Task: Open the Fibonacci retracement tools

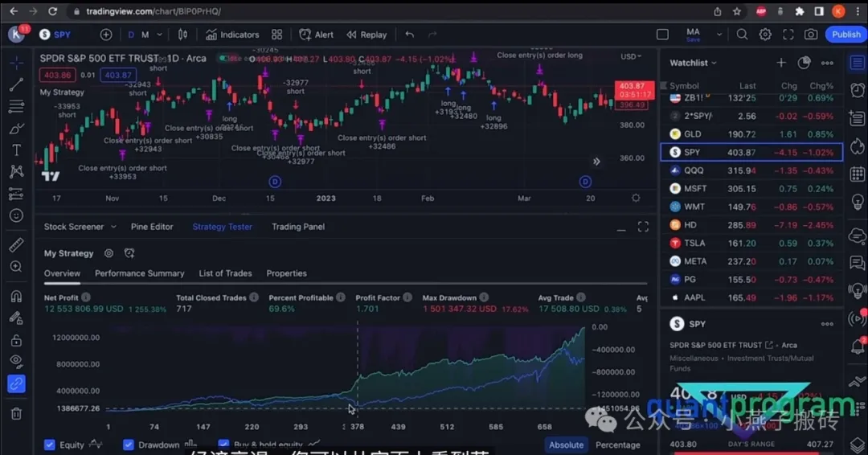Action: coord(16,106)
